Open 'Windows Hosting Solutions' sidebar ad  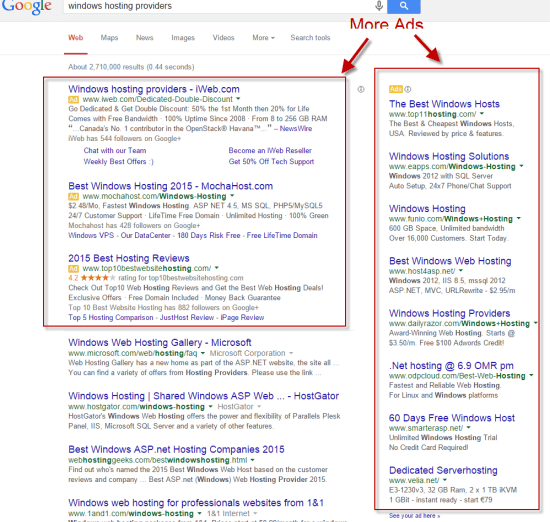[x=449, y=156]
